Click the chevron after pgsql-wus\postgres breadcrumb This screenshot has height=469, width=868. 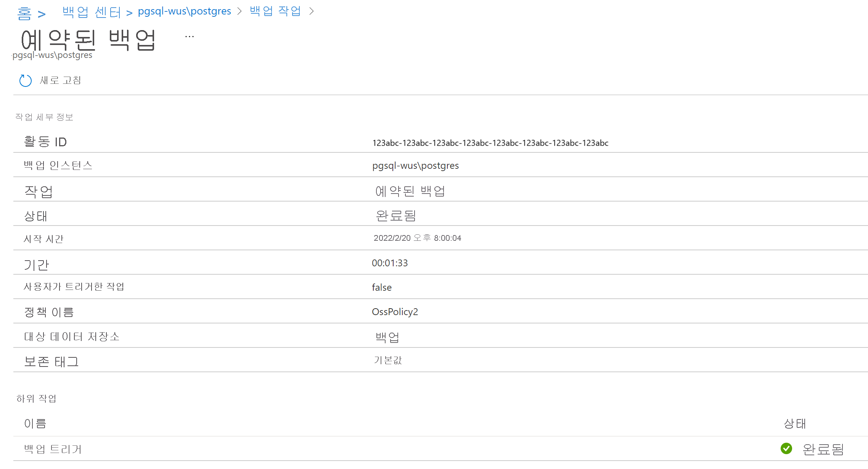coord(240,11)
